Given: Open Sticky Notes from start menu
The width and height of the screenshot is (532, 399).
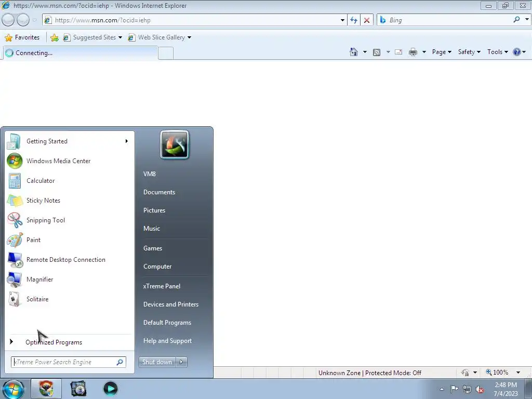Looking at the screenshot, I should coord(70,200).
